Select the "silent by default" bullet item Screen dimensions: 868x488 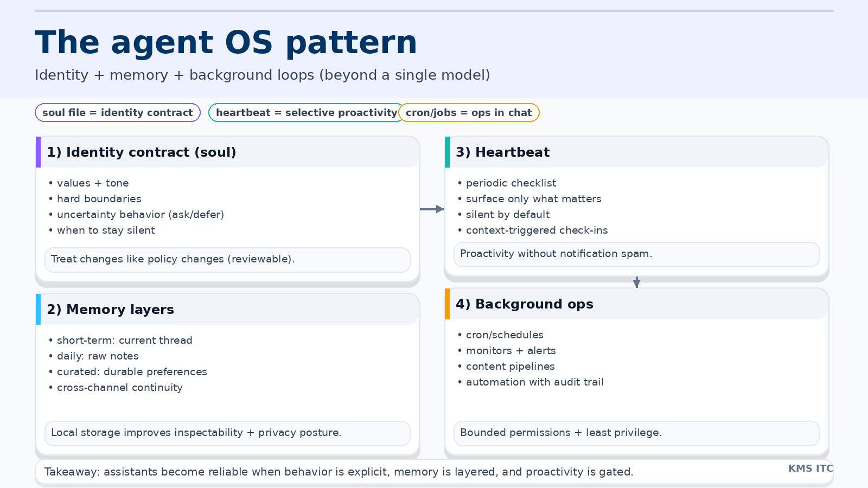[x=507, y=214]
